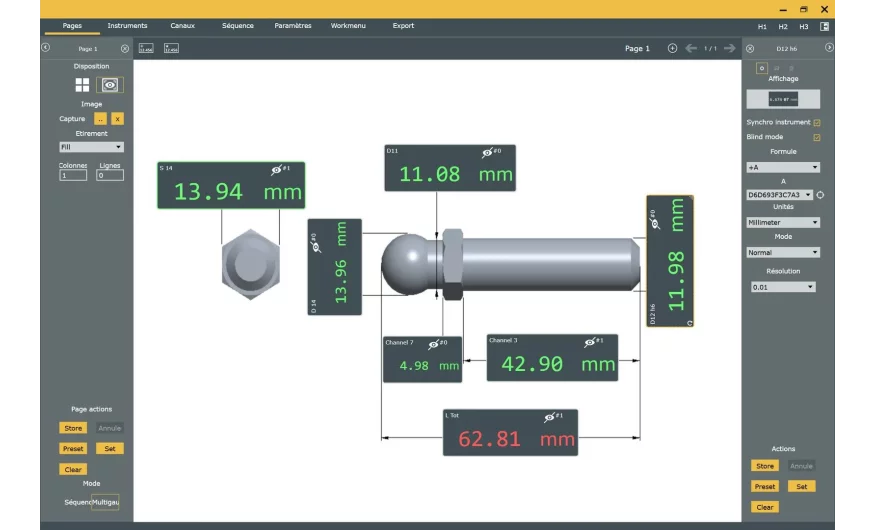Browse for a capture image with '..' button

point(100,119)
